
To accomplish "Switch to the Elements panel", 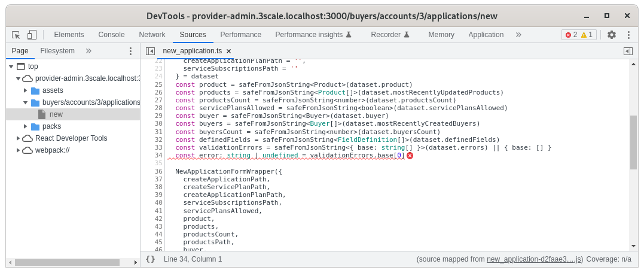I will [69, 35].
